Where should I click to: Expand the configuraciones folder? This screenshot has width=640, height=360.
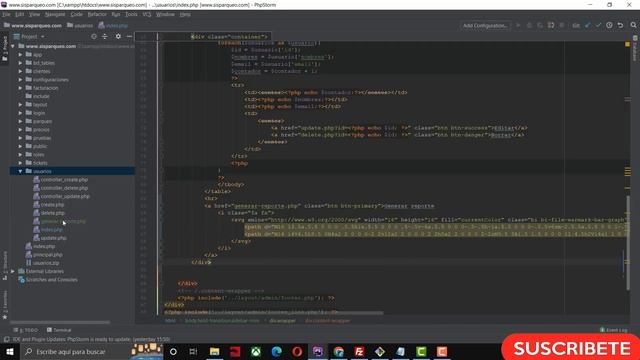click(x=20, y=80)
